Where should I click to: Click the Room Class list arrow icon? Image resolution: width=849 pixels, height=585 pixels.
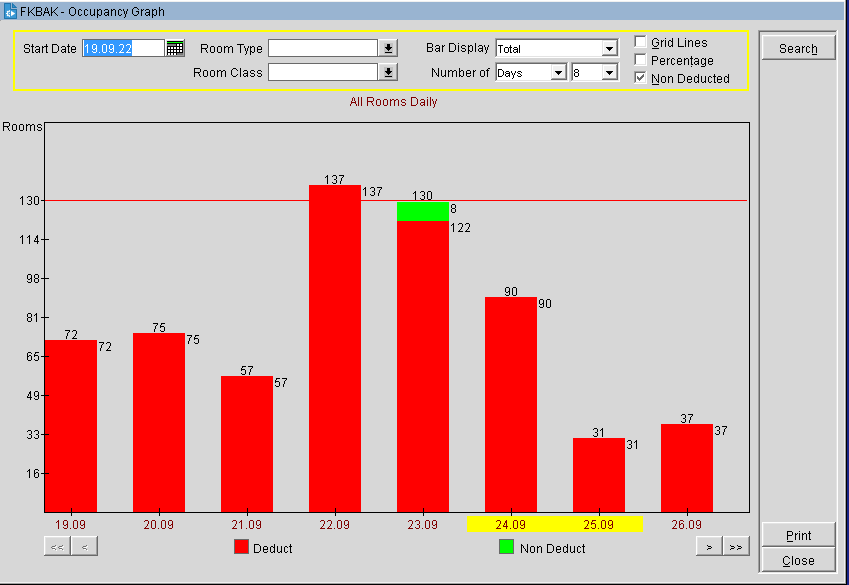pyautogui.click(x=389, y=72)
